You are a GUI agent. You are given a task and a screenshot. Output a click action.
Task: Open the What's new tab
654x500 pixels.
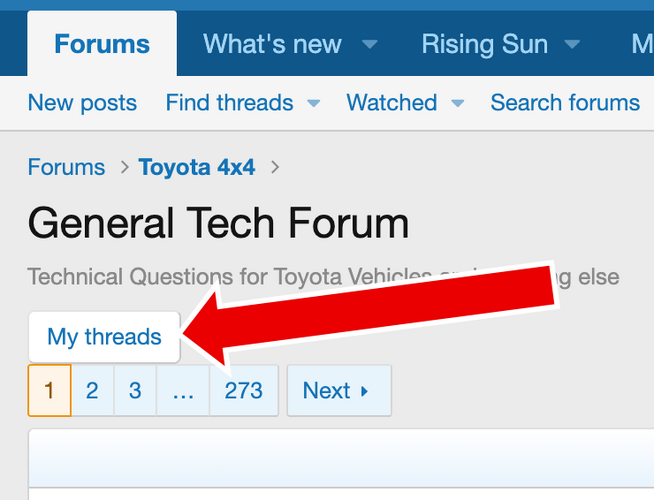coord(272,45)
